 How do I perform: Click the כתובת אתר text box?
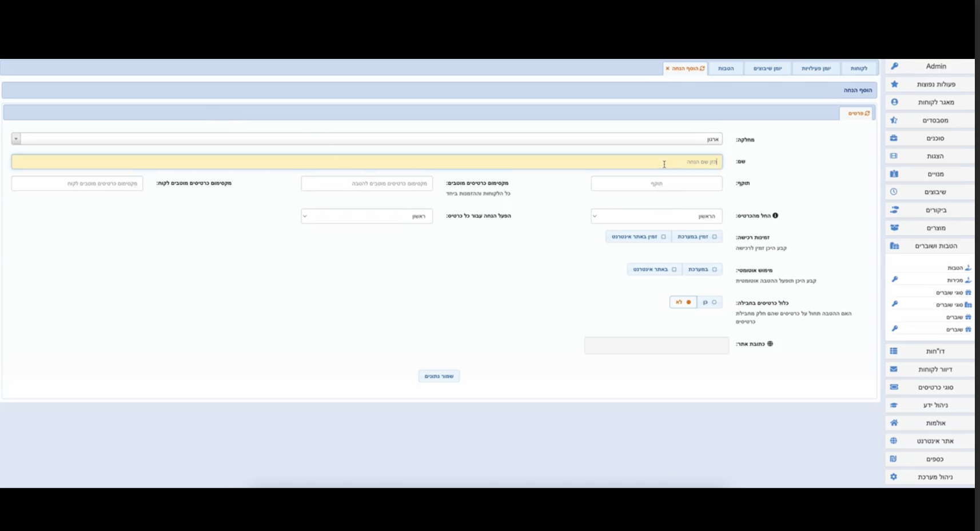[656, 345]
